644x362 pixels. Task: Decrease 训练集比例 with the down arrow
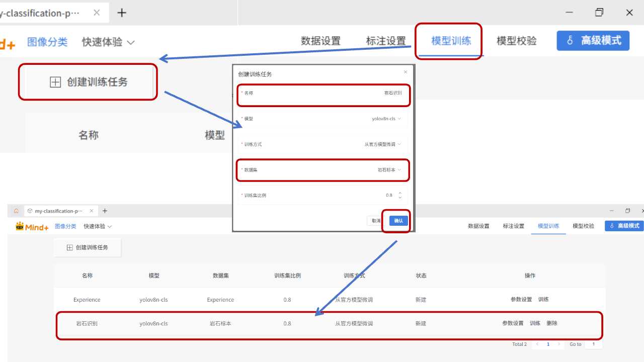[400, 198]
